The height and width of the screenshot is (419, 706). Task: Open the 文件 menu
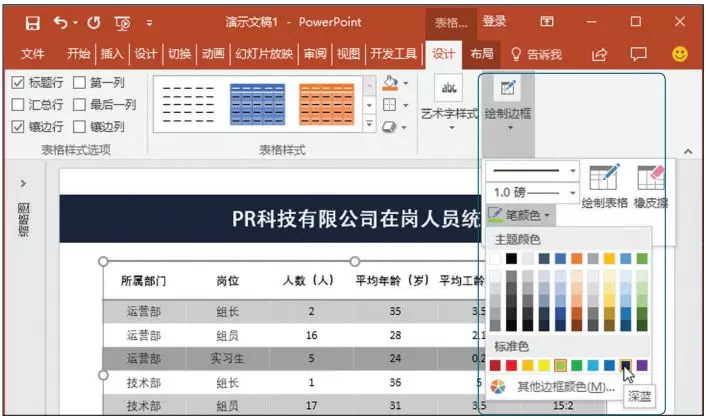tap(32, 54)
